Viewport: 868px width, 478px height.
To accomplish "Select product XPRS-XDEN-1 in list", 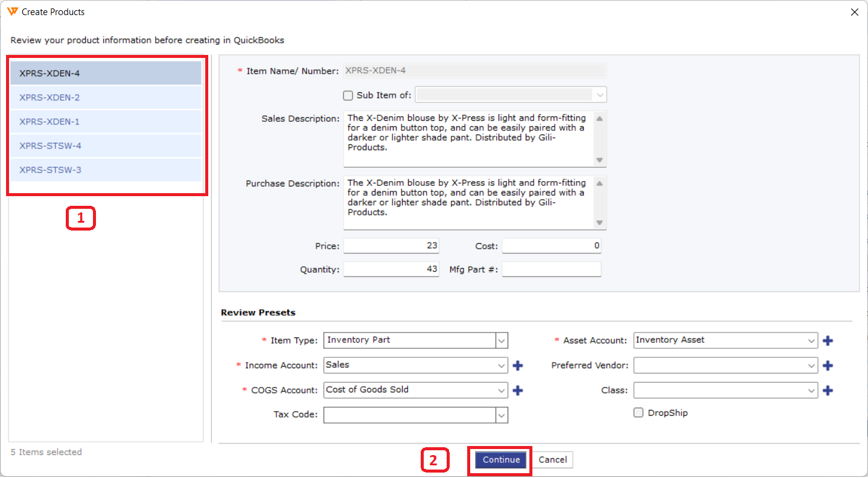I will tap(105, 121).
